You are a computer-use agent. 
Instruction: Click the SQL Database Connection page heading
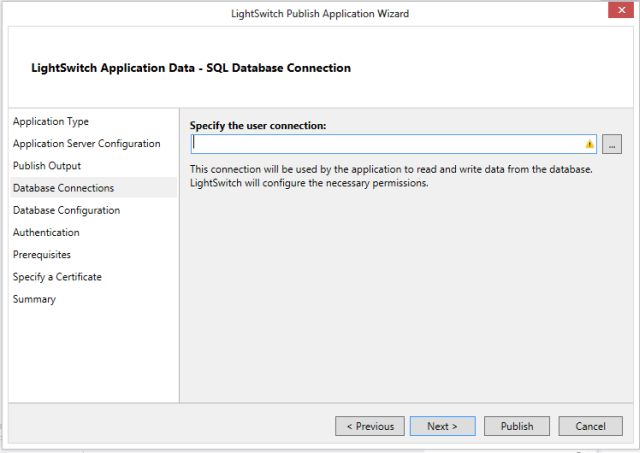pos(192,68)
